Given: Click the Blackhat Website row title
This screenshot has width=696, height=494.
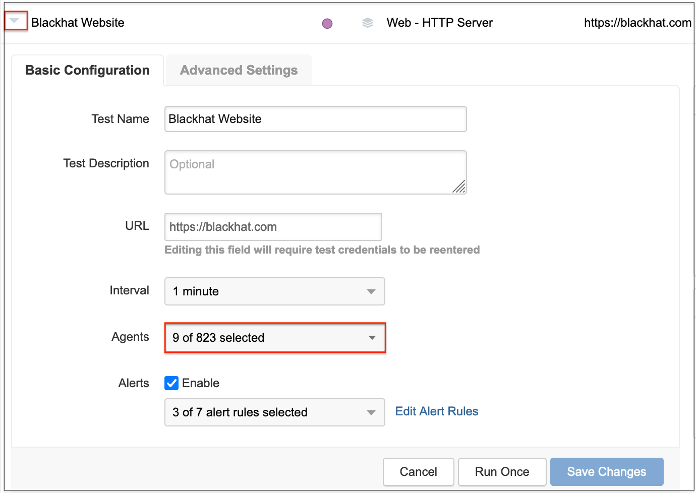Looking at the screenshot, I should 78,22.
